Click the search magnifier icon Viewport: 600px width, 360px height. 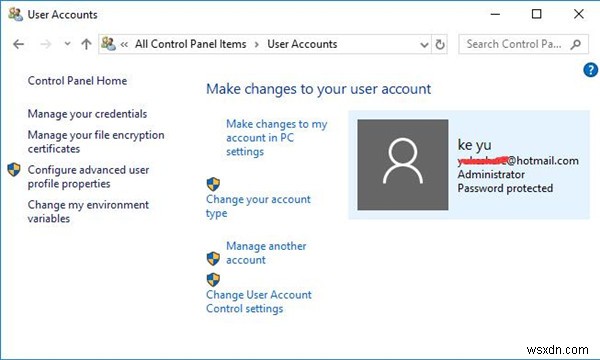[x=576, y=44]
